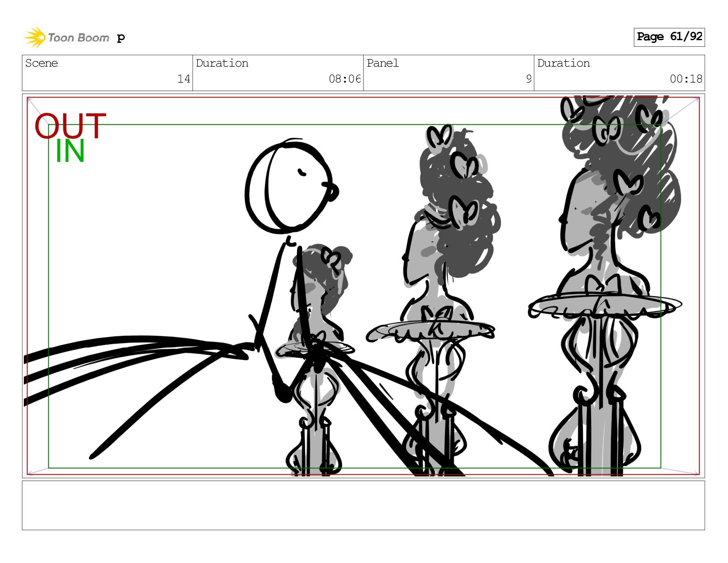The height and width of the screenshot is (563, 728).
Task: Select the panel number '9'
Action: click(x=529, y=79)
